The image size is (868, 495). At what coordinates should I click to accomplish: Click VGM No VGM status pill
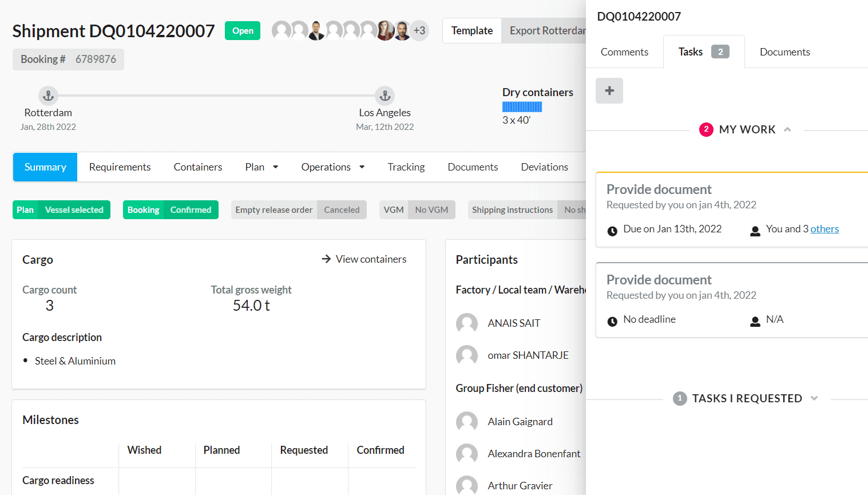click(x=418, y=210)
